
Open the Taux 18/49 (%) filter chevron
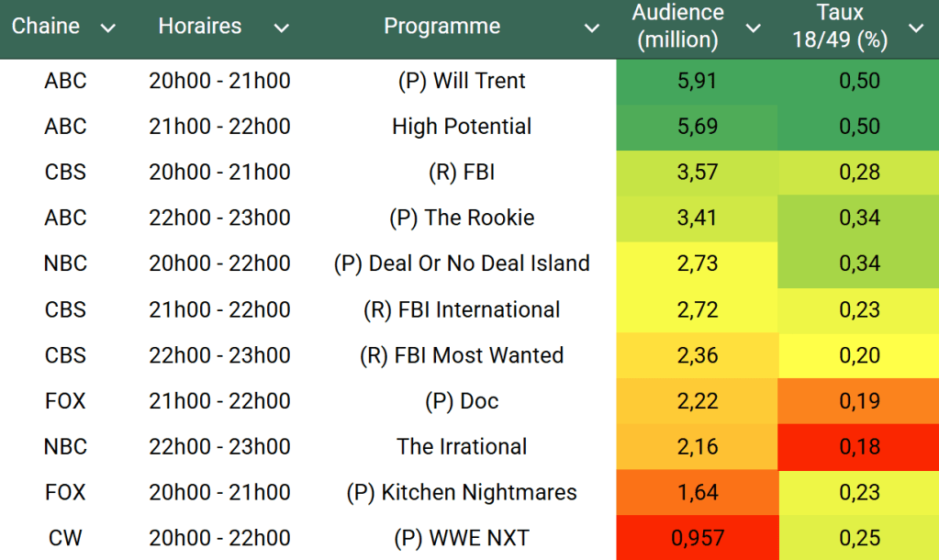coord(915,28)
